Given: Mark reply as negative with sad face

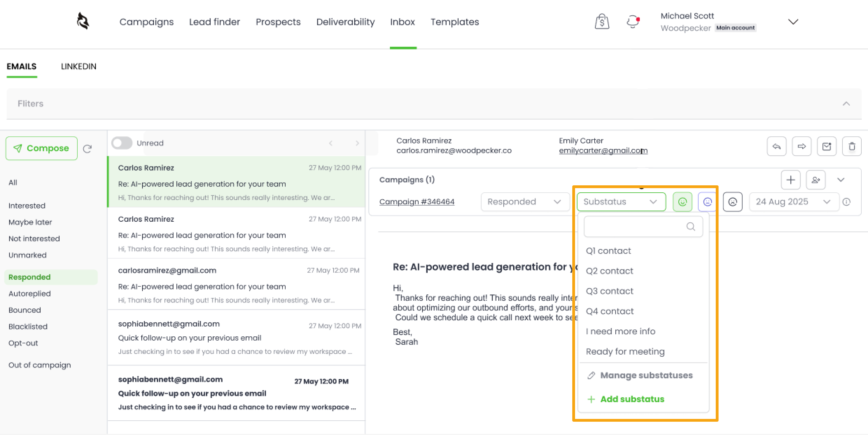Looking at the screenshot, I should [733, 202].
